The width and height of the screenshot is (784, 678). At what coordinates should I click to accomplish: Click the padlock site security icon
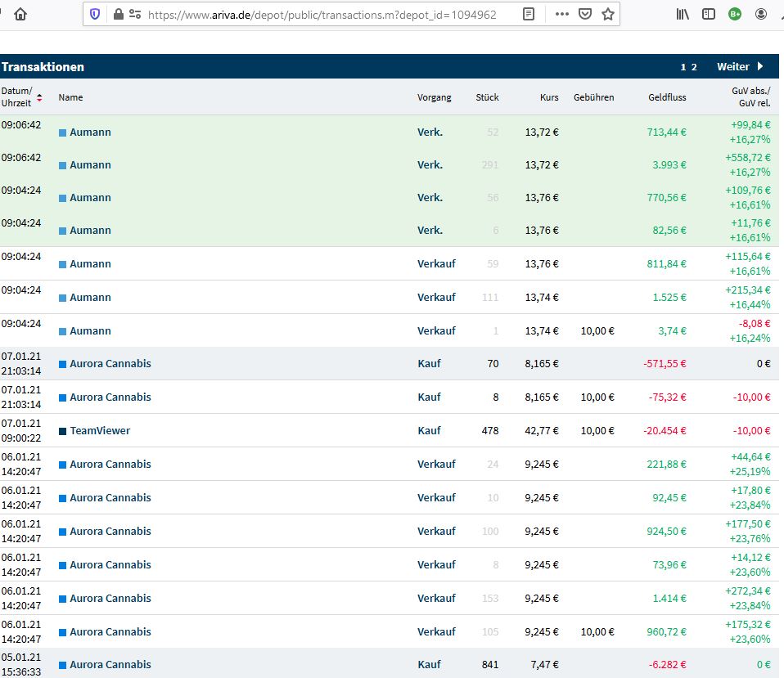coord(119,14)
